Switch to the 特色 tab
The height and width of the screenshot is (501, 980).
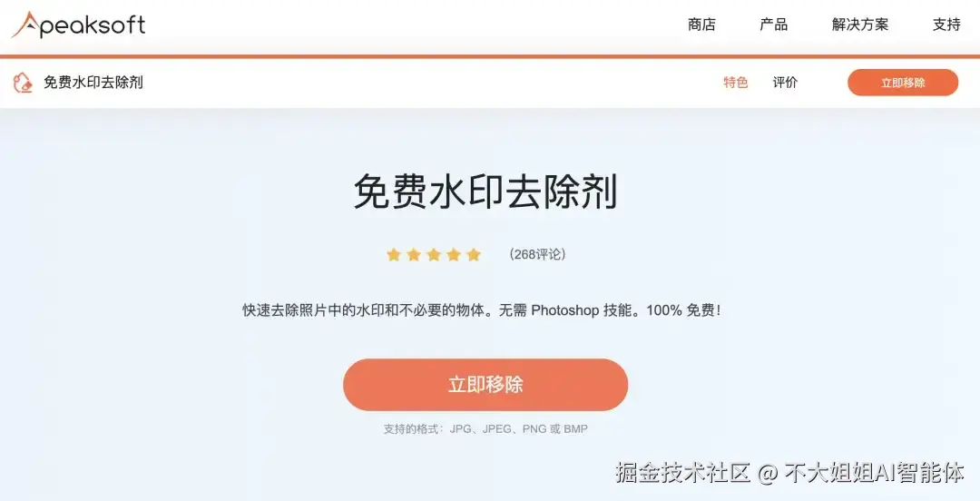(736, 83)
